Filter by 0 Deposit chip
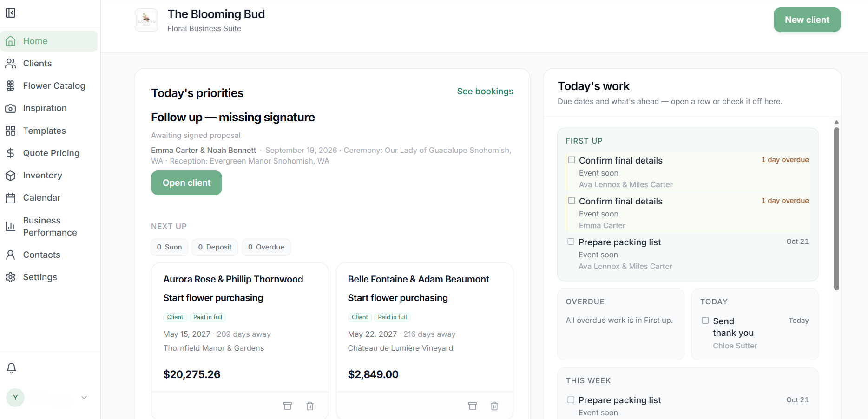 215,247
